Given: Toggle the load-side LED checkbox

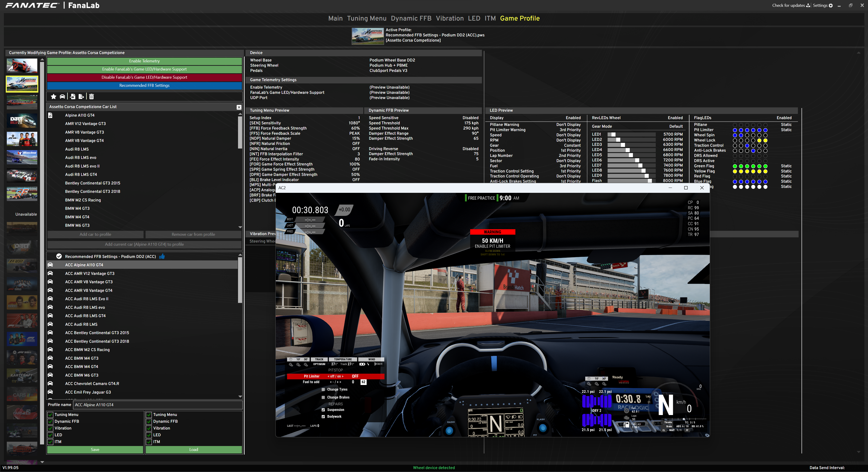Looking at the screenshot, I should [149, 435].
